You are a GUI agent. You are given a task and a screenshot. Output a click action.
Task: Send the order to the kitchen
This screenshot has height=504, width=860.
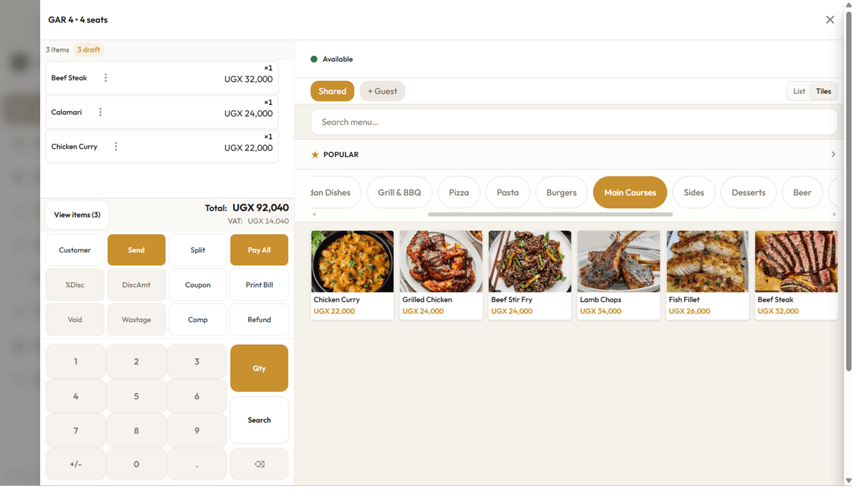(x=136, y=250)
